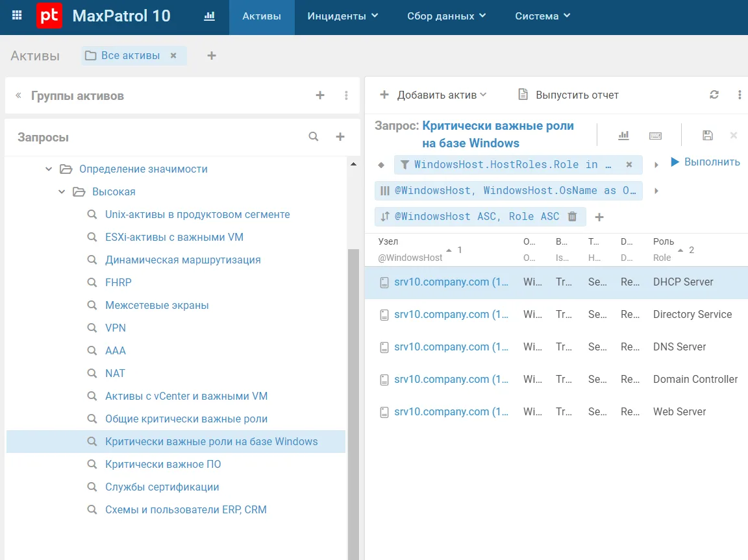Close the Все активы tab
Image resolution: width=748 pixels, height=560 pixels.
(173, 56)
